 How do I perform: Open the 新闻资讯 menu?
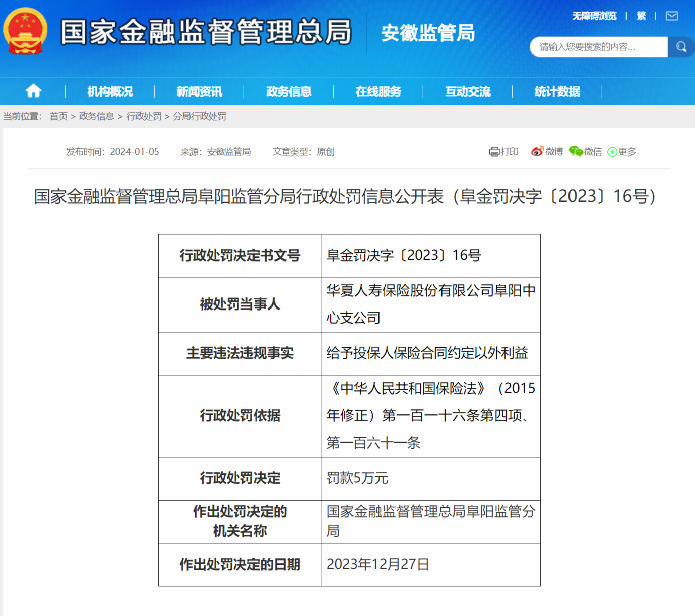[199, 91]
